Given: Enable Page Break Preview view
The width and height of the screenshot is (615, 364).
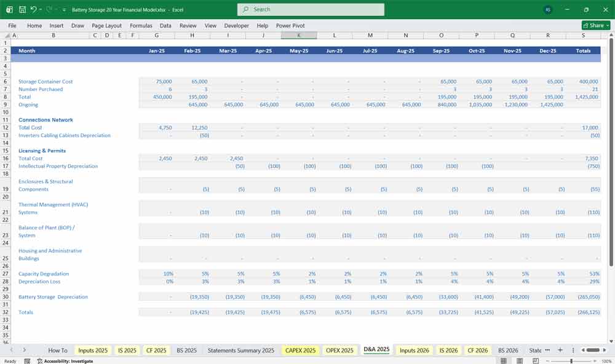Looking at the screenshot, I should click(x=535, y=360).
